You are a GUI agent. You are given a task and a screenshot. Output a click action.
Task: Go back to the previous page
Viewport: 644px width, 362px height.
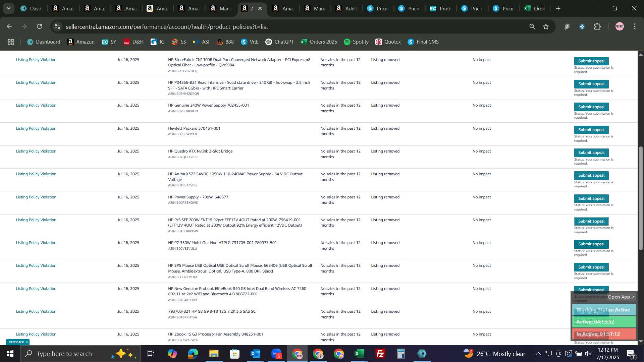click(x=9, y=26)
